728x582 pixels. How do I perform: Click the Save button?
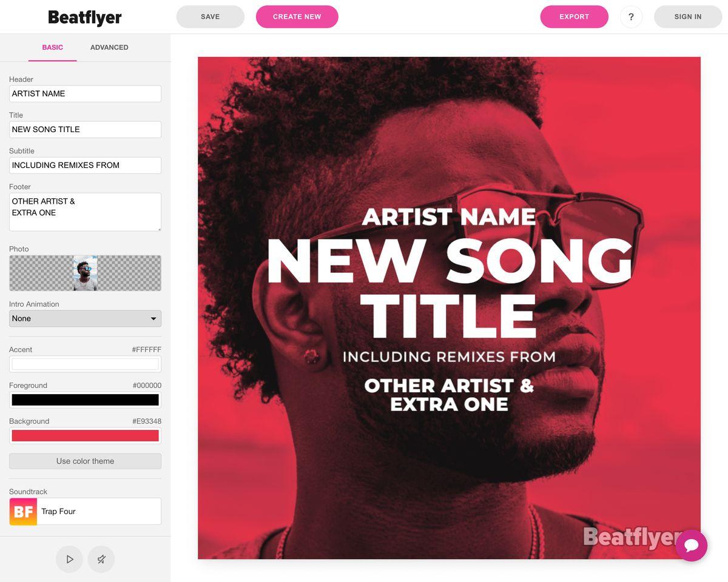211,17
